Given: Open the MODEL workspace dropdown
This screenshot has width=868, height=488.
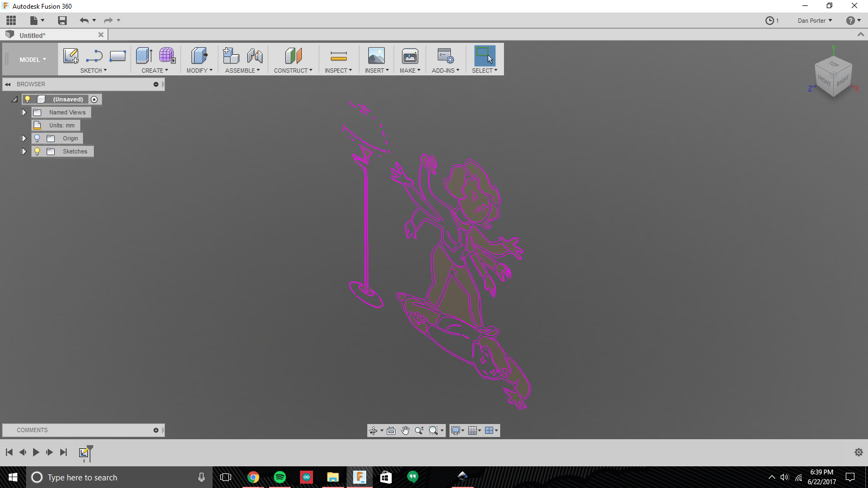Looking at the screenshot, I should [x=33, y=60].
